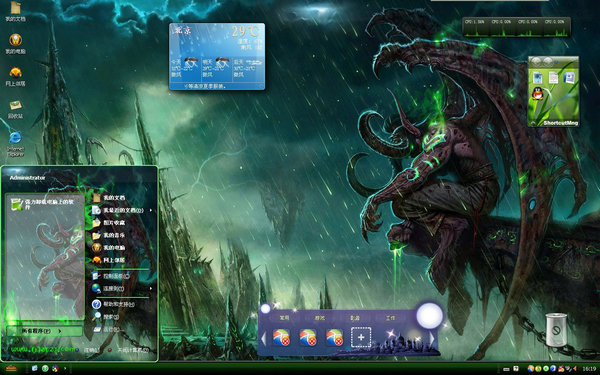The width and height of the screenshot is (600, 375).
Task: Click the trash can gadget on desktop
Action: tap(556, 329)
